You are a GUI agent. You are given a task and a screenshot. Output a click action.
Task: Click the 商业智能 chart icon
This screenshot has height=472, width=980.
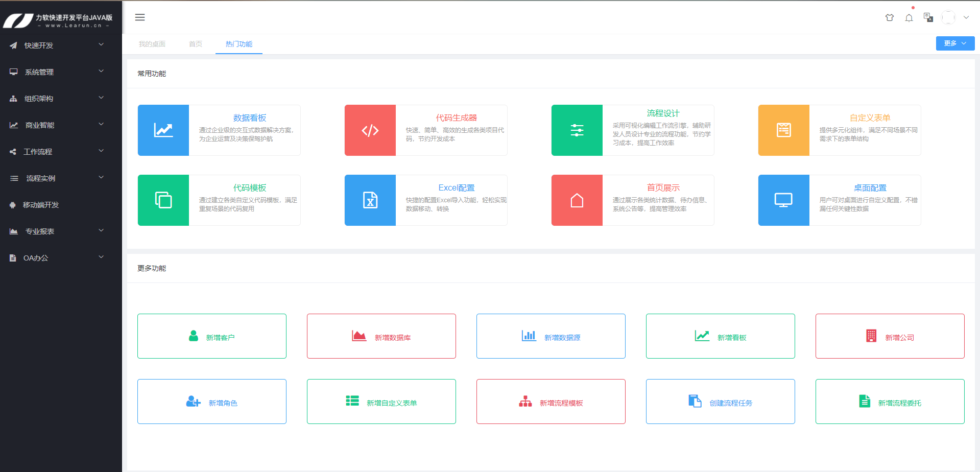14,125
